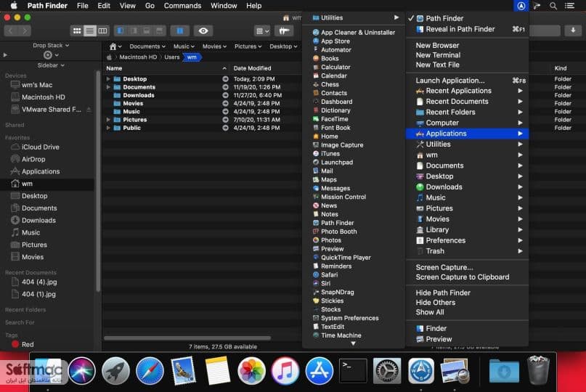Open the Music favorites dropdown

[184, 46]
